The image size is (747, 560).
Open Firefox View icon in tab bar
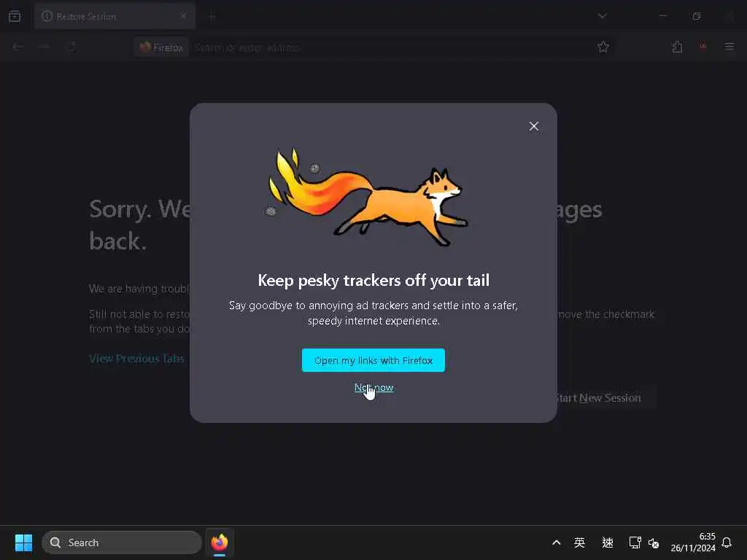click(15, 17)
